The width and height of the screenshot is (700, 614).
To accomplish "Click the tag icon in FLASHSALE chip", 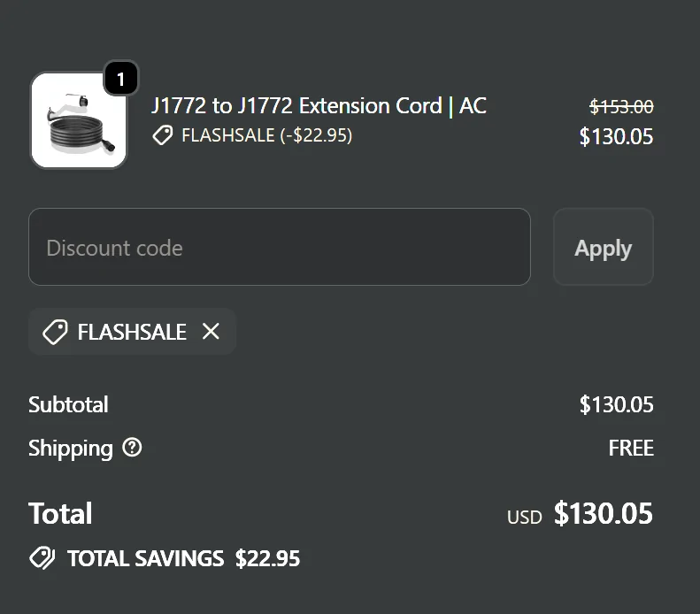I will pyautogui.click(x=55, y=332).
